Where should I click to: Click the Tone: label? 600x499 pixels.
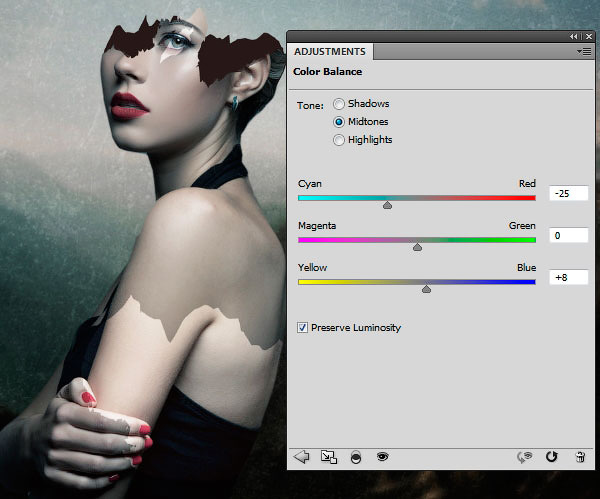click(x=310, y=106)
